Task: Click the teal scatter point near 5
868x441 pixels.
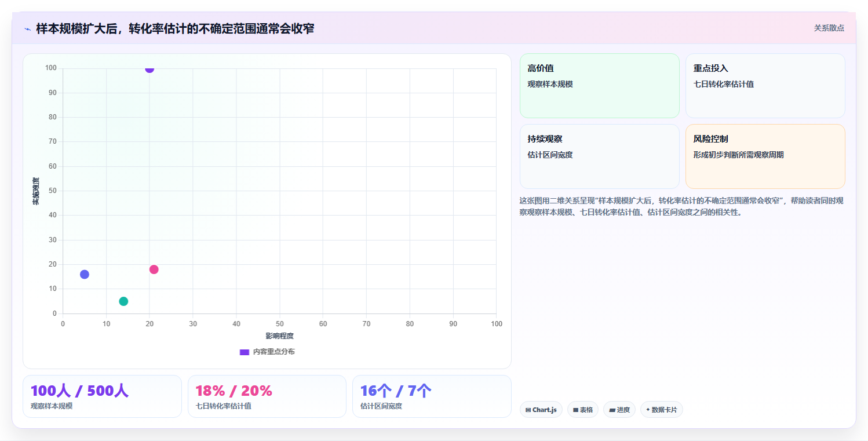Action: 123,301
